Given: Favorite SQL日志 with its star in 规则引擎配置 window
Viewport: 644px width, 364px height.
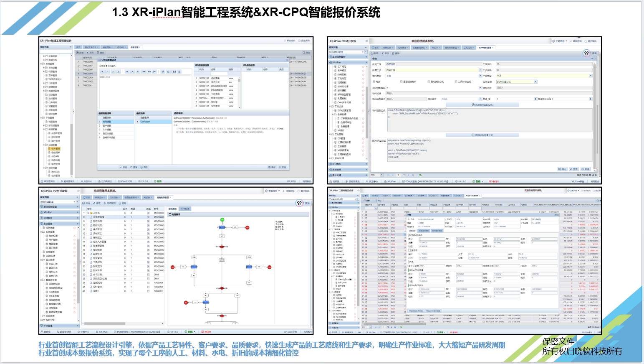Looking at the screenshot, I should tap(74, 264).
